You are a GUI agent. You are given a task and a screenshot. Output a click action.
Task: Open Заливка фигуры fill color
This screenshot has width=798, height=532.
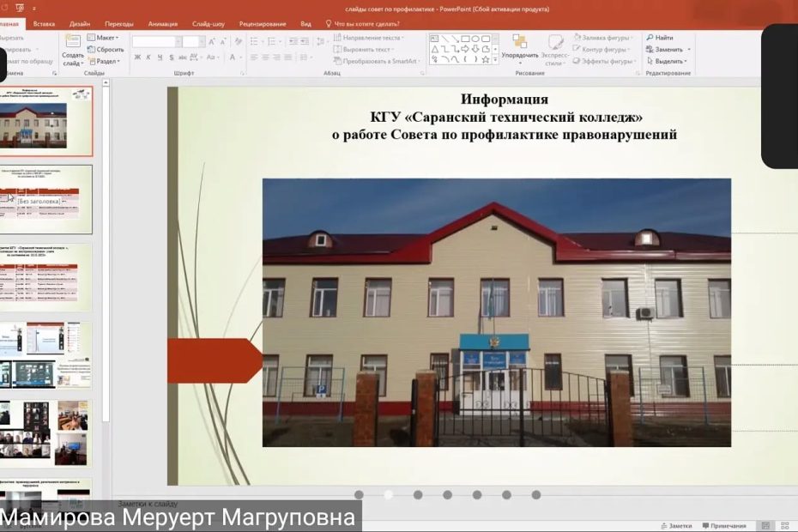[602, 38]
